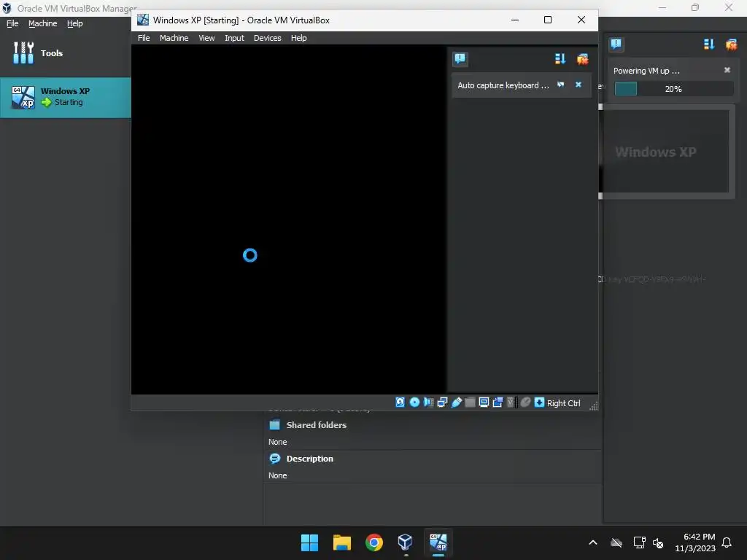The width and height of the screenshot is (747, 560).
Task: Click the network adapters status icon
Action: pyautogui.click(x=442, y=402)
